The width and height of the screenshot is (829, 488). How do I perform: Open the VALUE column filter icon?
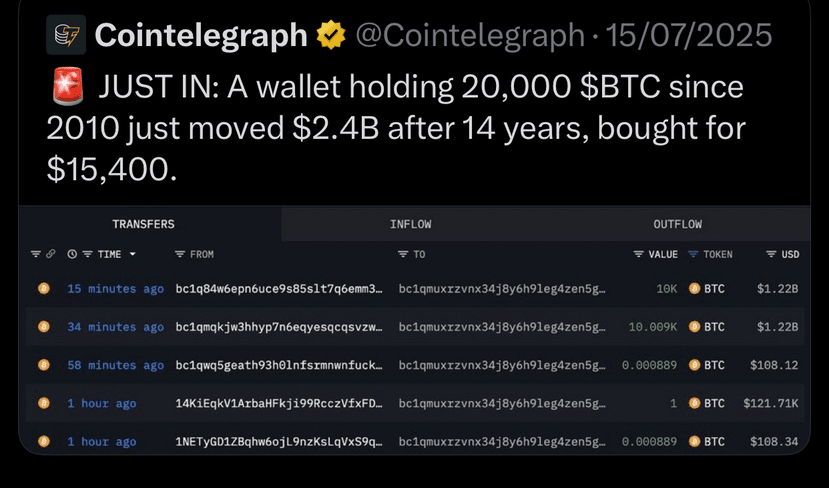(x=639, y=254)
